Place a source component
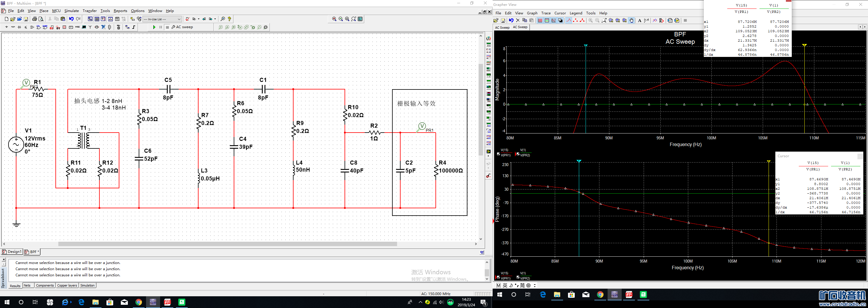This screenshot has width=868, height=308. [x=6, y=27]
